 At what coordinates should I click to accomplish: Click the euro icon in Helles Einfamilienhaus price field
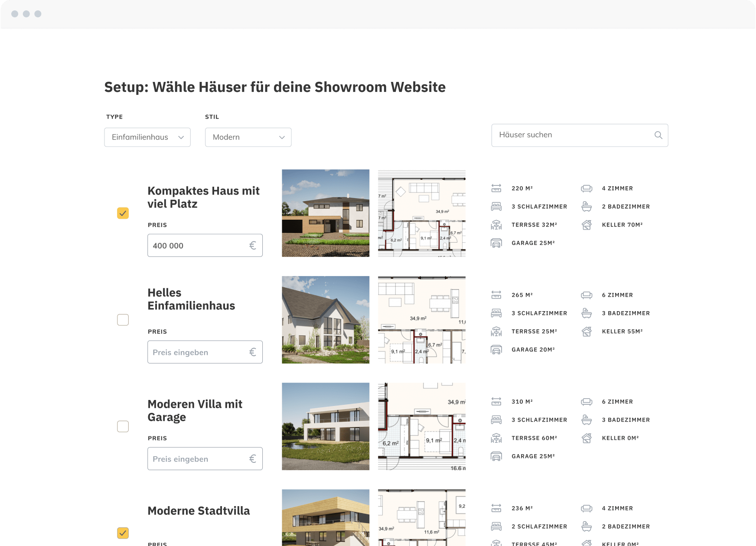click(x=253, y=352)
